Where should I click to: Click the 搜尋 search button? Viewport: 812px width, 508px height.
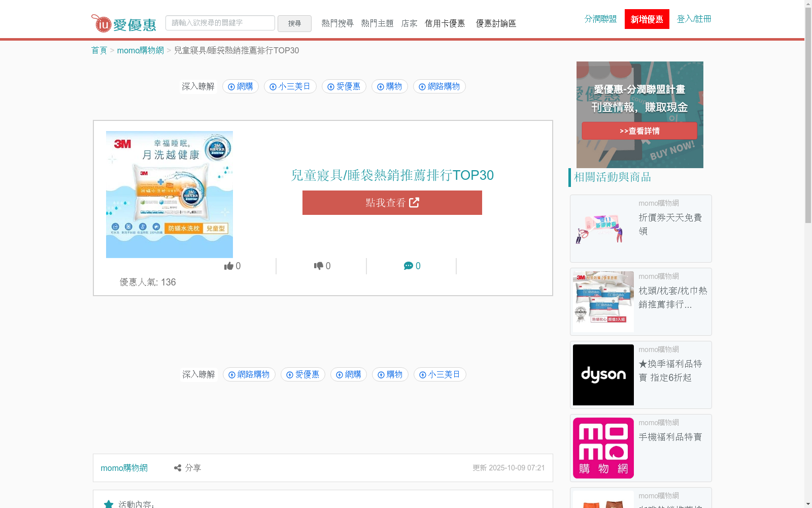point(294,23)
